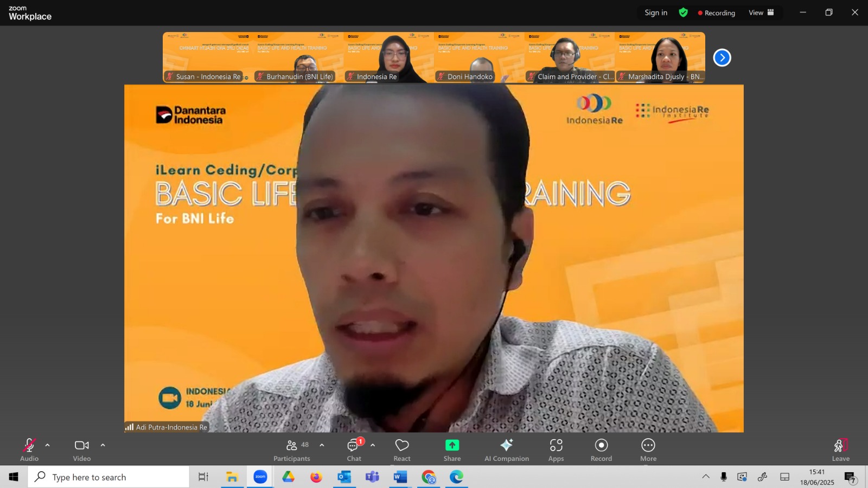Show next participants with the blue arrow
This screenshot has width=868, height=488.
pos(722,57)
